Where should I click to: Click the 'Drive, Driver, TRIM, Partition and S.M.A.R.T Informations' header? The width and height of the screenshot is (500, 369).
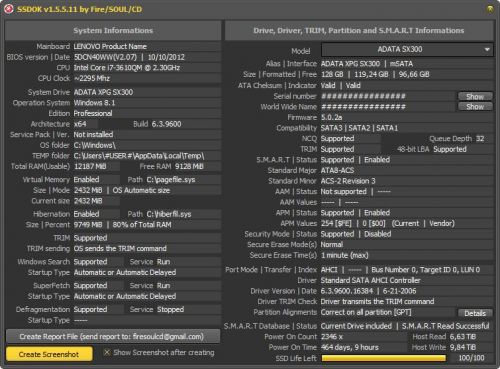(x=359, y=31)
